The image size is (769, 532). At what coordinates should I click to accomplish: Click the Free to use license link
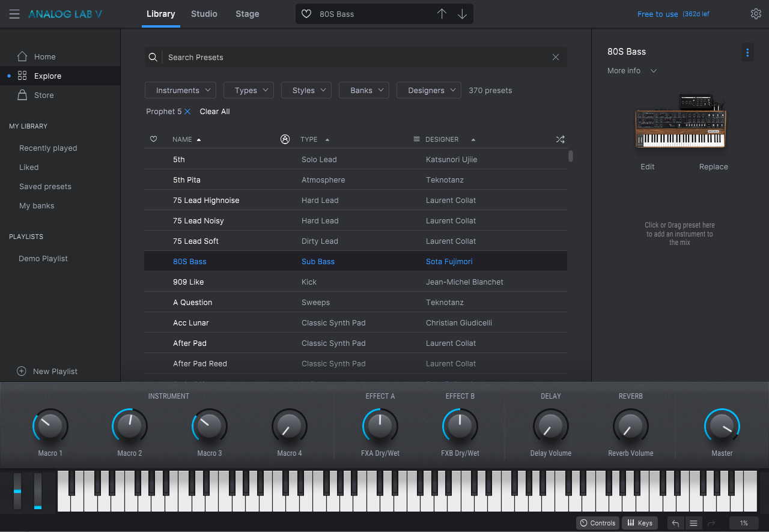pyautogui.click(x=657, y=14)
